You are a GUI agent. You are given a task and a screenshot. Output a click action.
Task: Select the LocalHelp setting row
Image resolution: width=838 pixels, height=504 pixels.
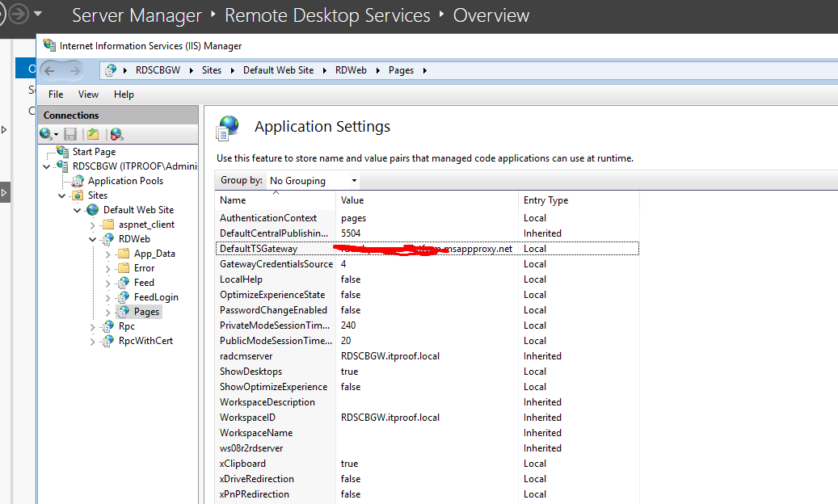click(427, 279)
